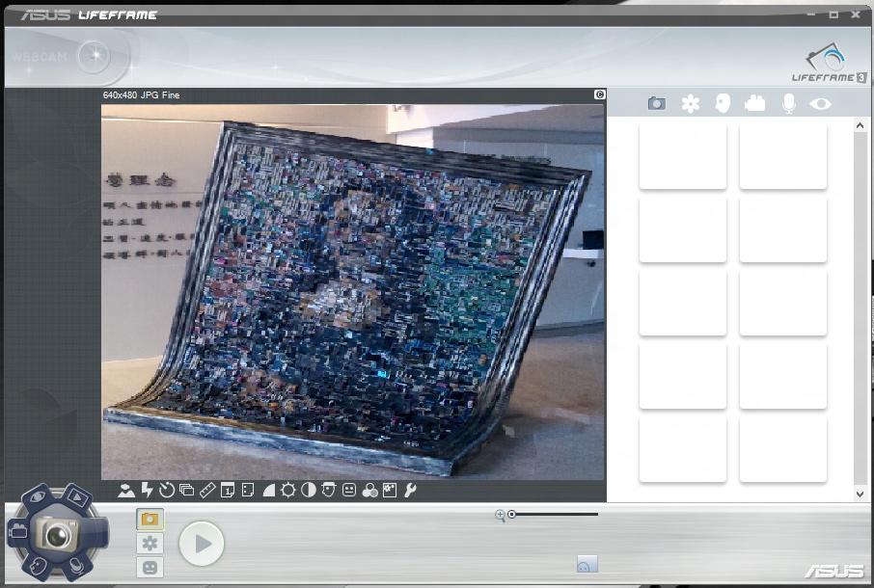Select the flower effects sub-mode button
Image resolution: width=874 pixels, height=588 pixels.
pyautogui.click(x=150, y=544)
